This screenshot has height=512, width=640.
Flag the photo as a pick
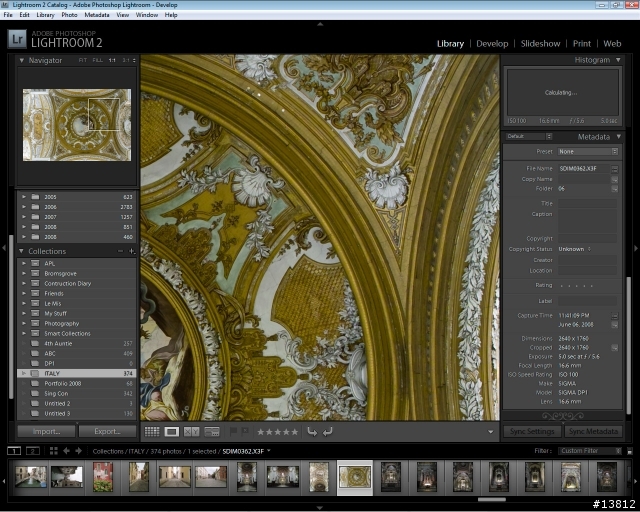[x=233, y=431]
